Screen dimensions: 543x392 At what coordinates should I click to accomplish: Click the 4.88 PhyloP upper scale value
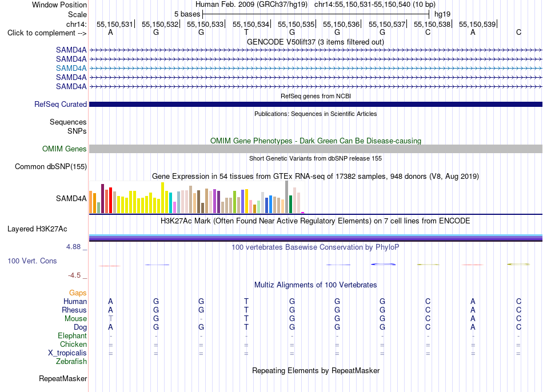pyautogui.click(x=73, y=247)
